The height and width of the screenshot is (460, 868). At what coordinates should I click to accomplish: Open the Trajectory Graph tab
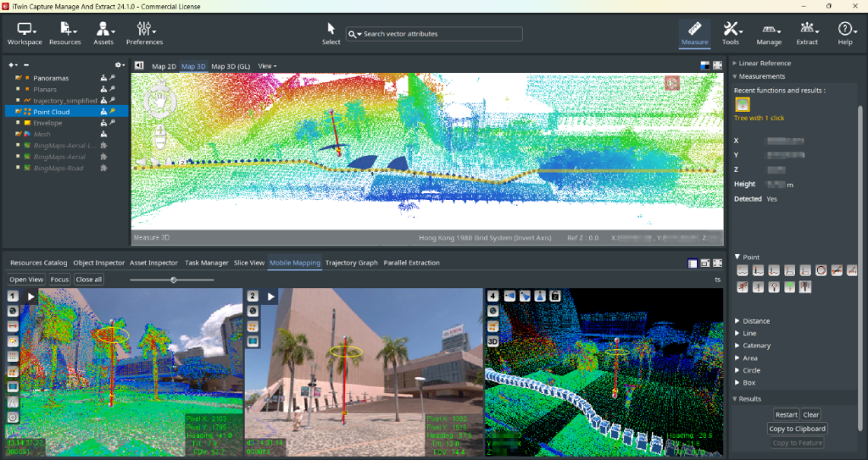pos(352,263)
